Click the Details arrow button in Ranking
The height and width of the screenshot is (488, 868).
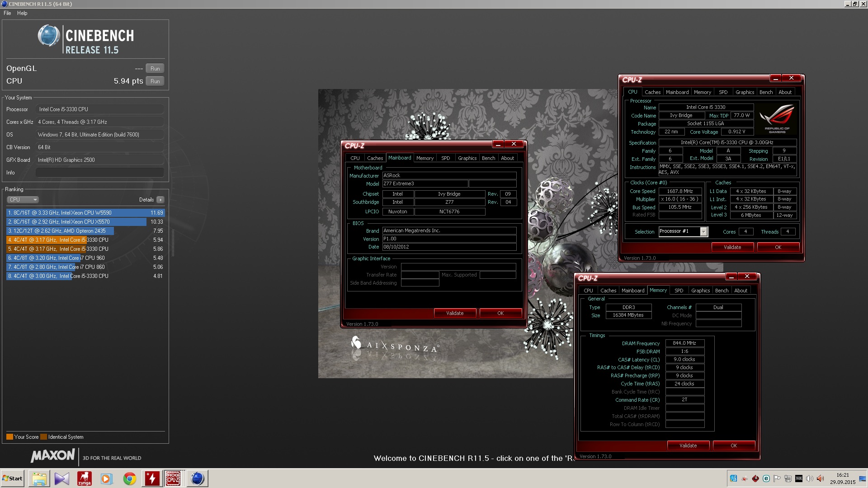160,200
